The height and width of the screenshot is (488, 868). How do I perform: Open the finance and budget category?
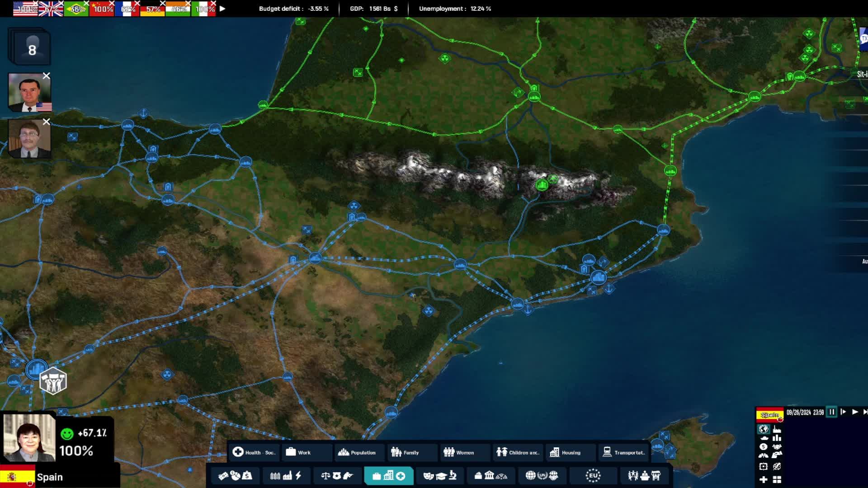click(235, 475)
